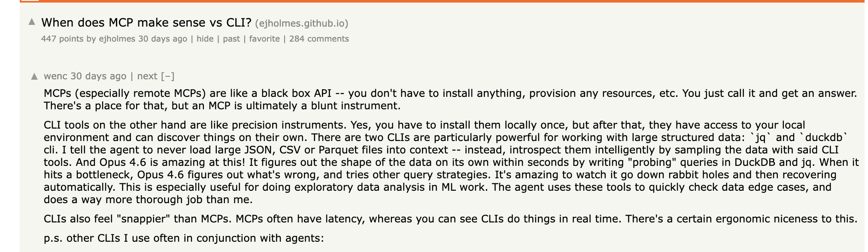
Task: Click the orange header bar
Action: [x=429, y=1]
